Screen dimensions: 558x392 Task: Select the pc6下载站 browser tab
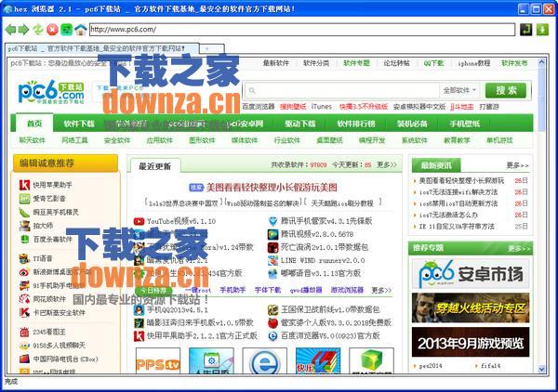point(102,48)
